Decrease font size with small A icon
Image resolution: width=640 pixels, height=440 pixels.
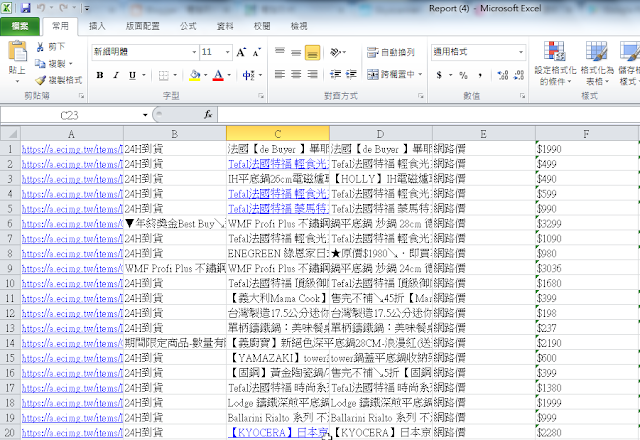[x=256, y=52]
